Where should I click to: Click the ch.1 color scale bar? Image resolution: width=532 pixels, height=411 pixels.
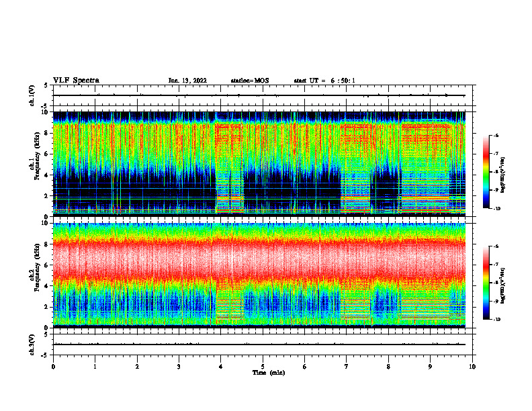[x=486, y=172]
